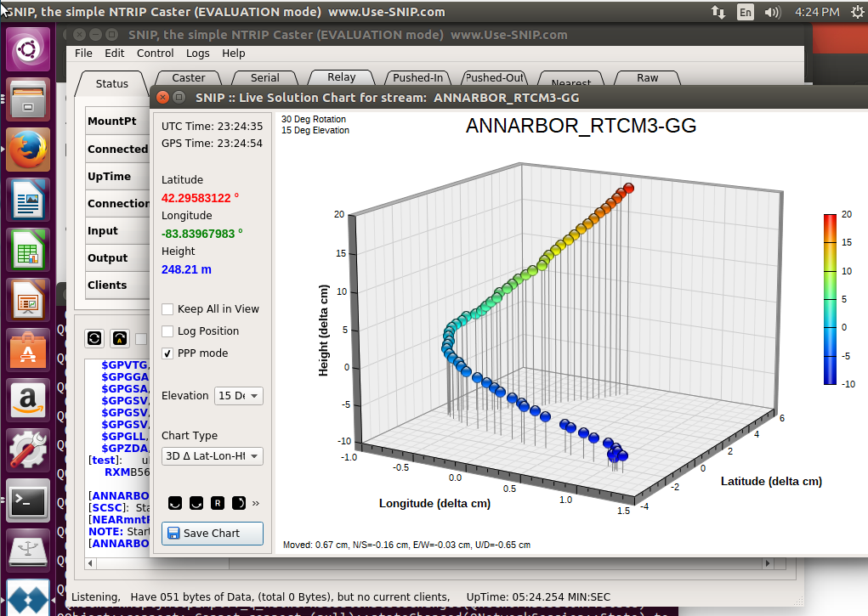Click the first rotate-chart icon above Save Chart
The width and height of the screenshot is (868, 616).
point(175,503)
